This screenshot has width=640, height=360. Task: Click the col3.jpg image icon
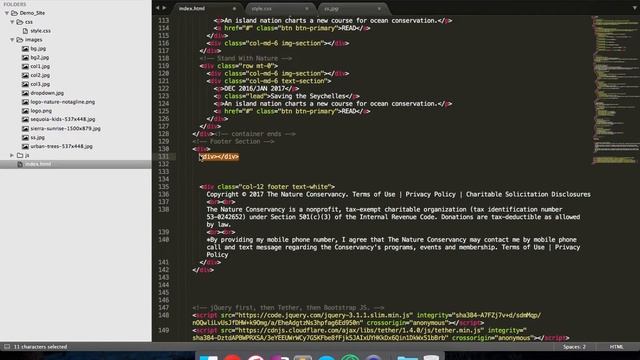[x=25, y=84]
